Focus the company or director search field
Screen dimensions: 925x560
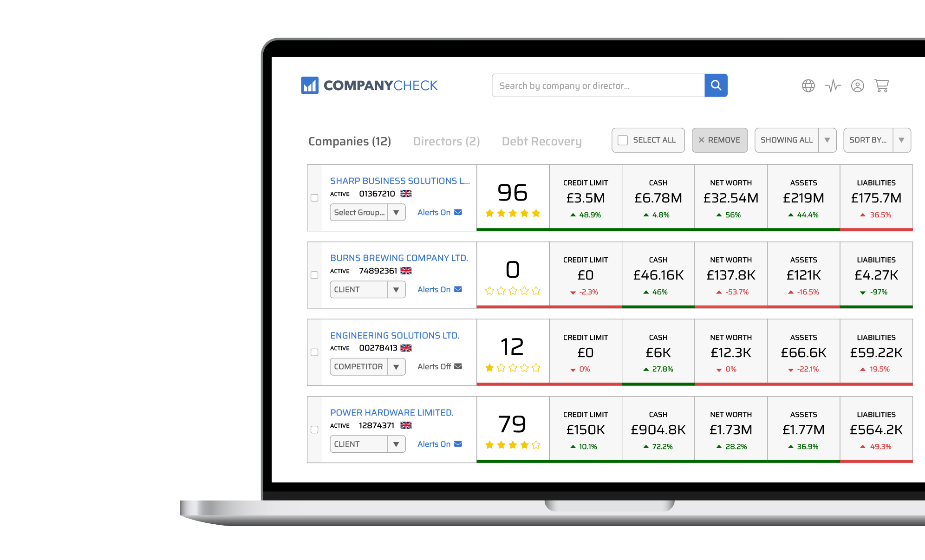pyautogui.click(x=598, y=85)
